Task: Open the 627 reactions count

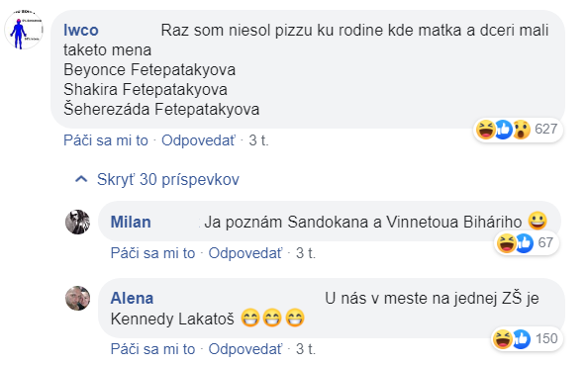Action: 546,129
